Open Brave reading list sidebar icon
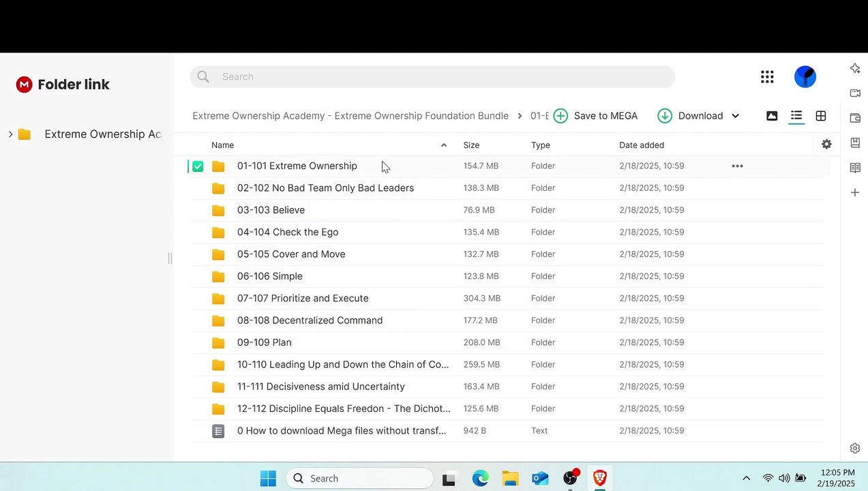This screenshot has width=868, height=491. pyautogui.click(x=855, y=168)
